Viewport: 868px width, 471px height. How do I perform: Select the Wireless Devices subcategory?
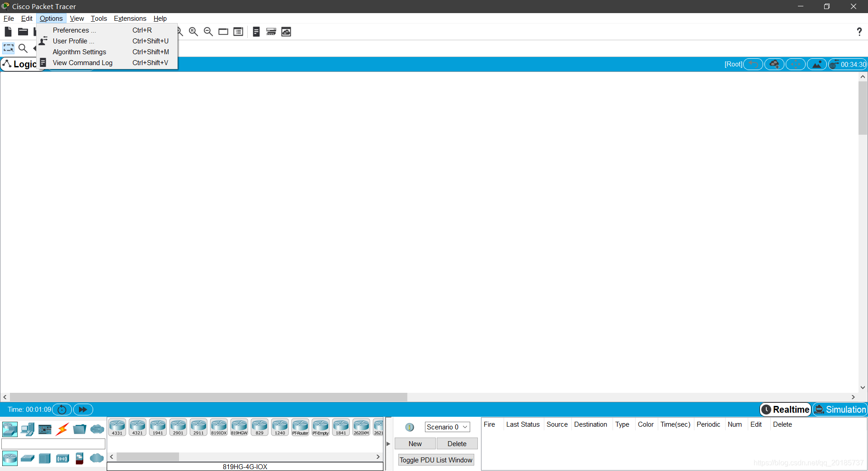[x=62, y=458]
